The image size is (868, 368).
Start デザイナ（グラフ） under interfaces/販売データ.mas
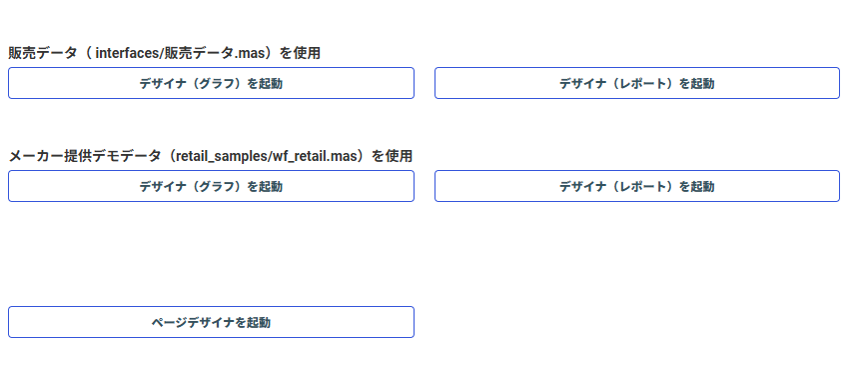(211, 83)
